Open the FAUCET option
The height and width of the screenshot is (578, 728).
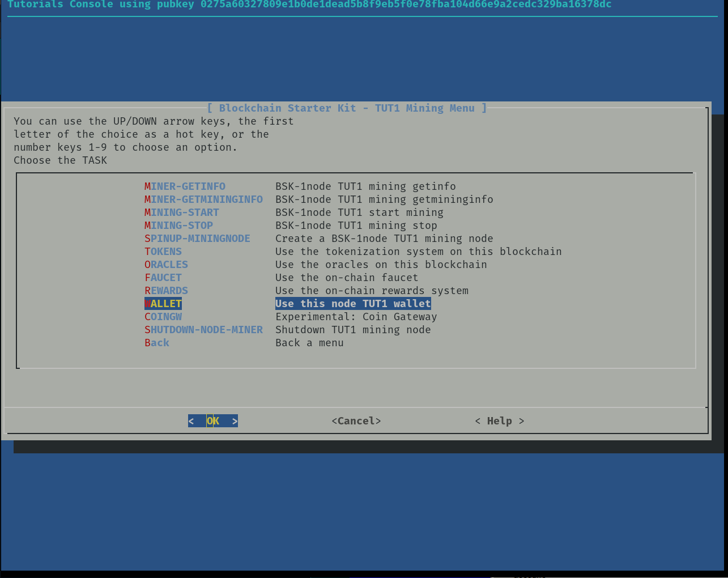tap(163, 278)
